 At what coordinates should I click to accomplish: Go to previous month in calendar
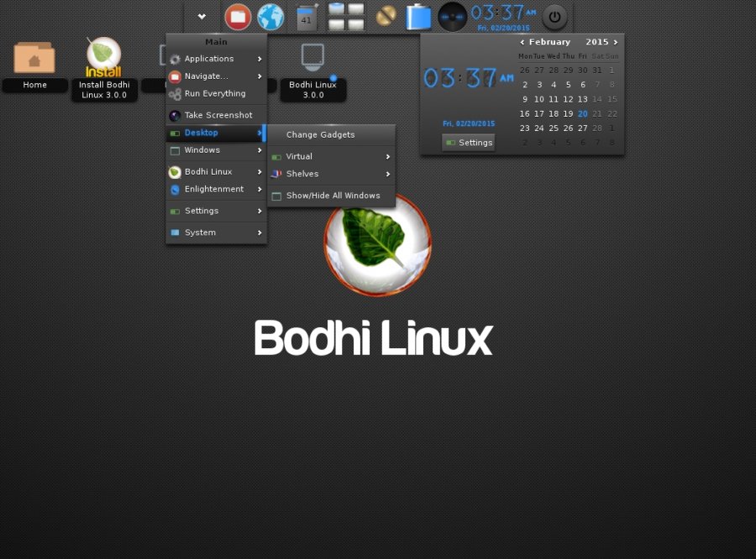click(522, 43)
